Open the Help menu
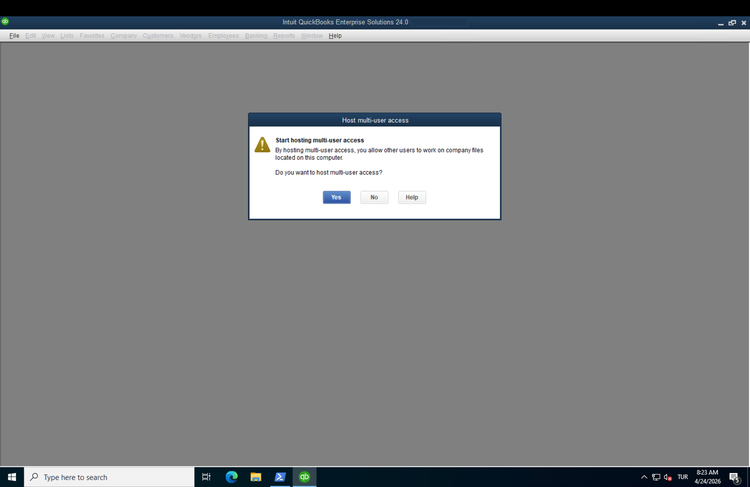 [335, 36]
